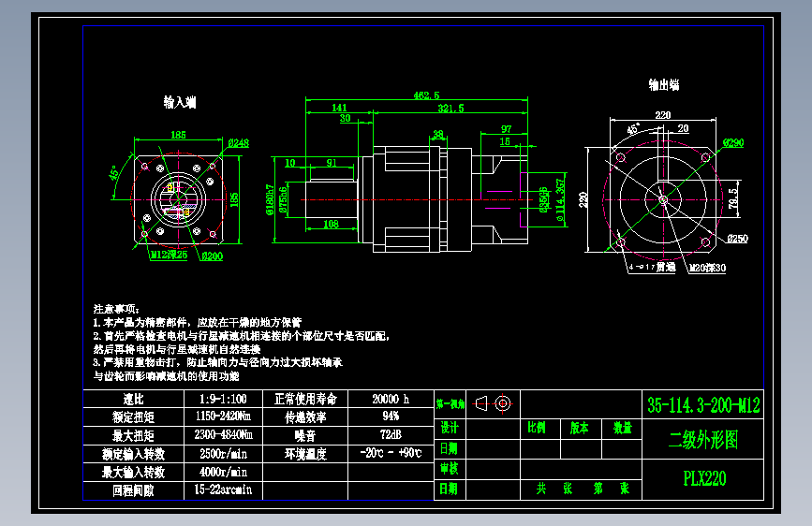Select the 注意事项 notes heading

click(x=116, y=309)
